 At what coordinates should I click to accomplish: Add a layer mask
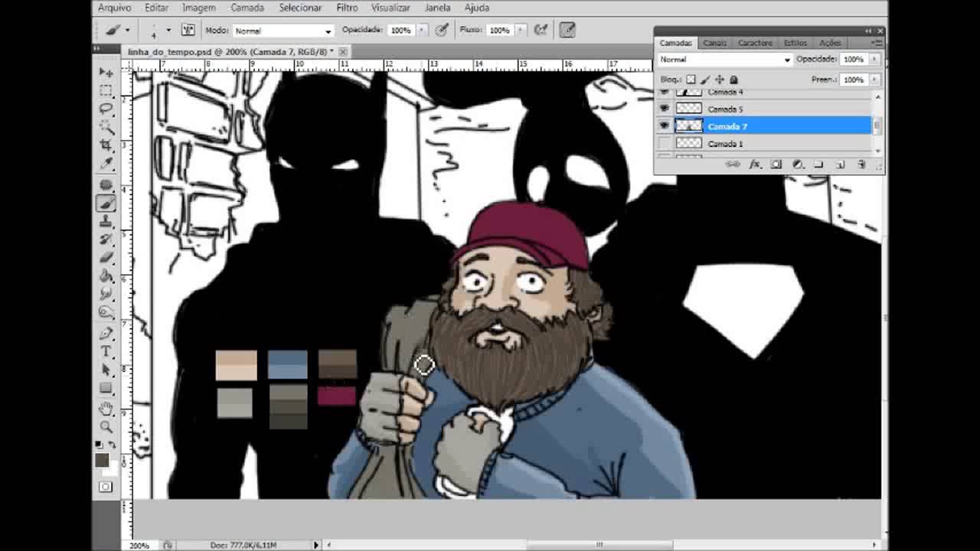[x=776, y=165]
